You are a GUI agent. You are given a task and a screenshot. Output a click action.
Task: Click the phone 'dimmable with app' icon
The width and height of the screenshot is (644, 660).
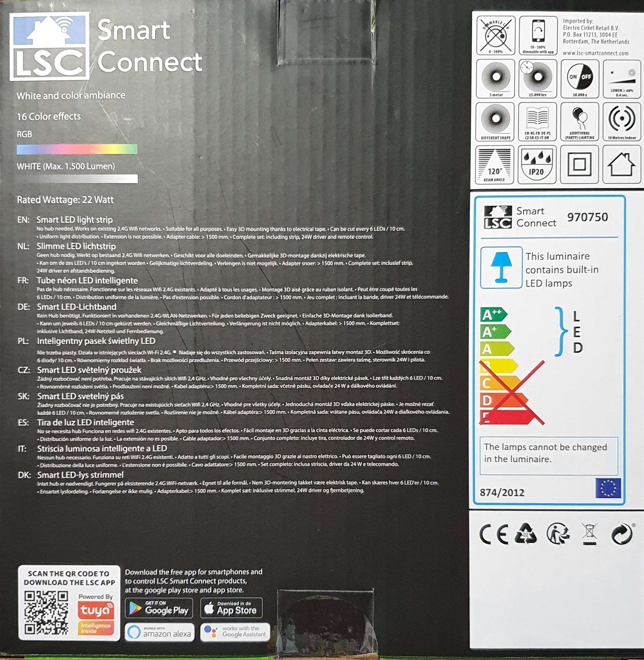[538, 35]
